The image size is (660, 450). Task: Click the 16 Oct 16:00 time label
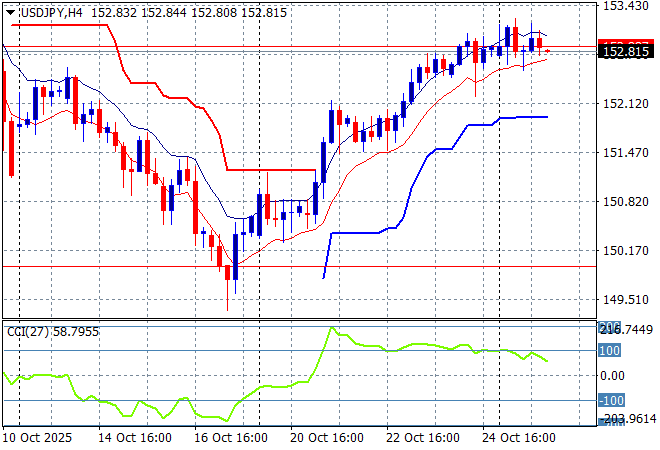pyautogui.click(x=232, y=438)
